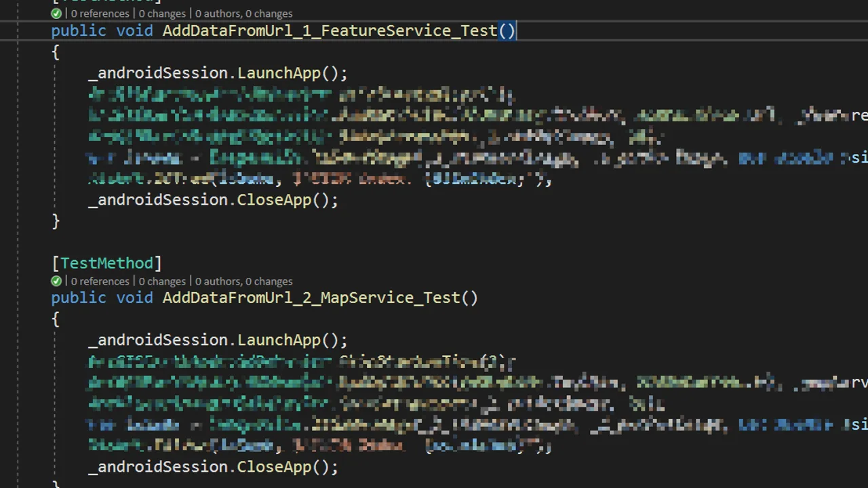The image size is (868, 488).
Task: Open "0 references" CodeLens above the MapService test
Action: click(x=100, y=281)
